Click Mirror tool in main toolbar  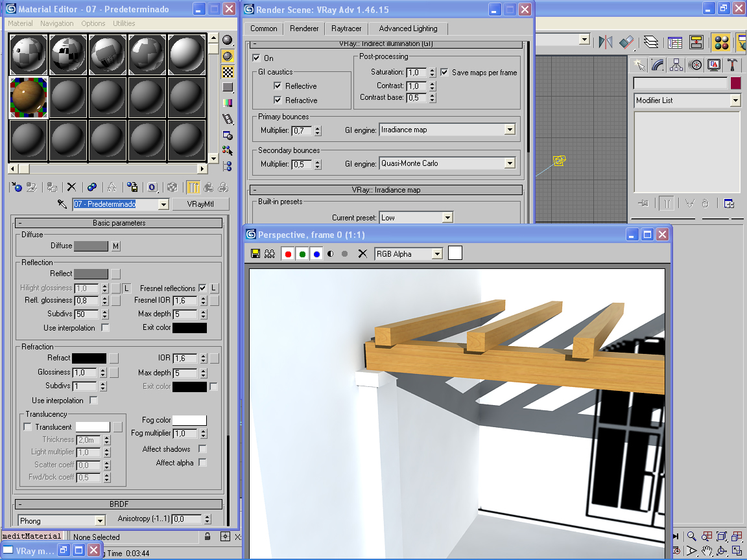pyautogui.click(x=606, y=42)
